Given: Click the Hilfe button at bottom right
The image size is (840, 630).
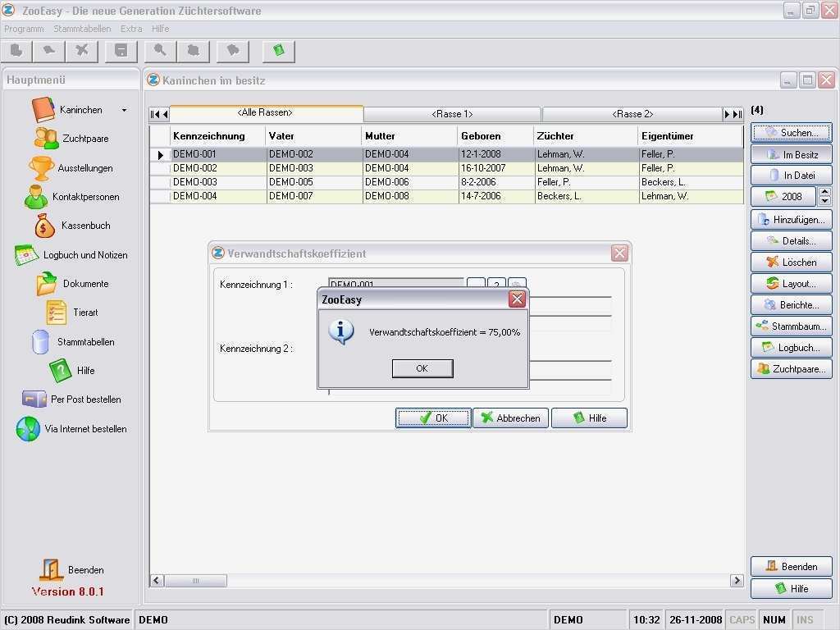Looking at the screenshot, I should click(x=792, y=589).
